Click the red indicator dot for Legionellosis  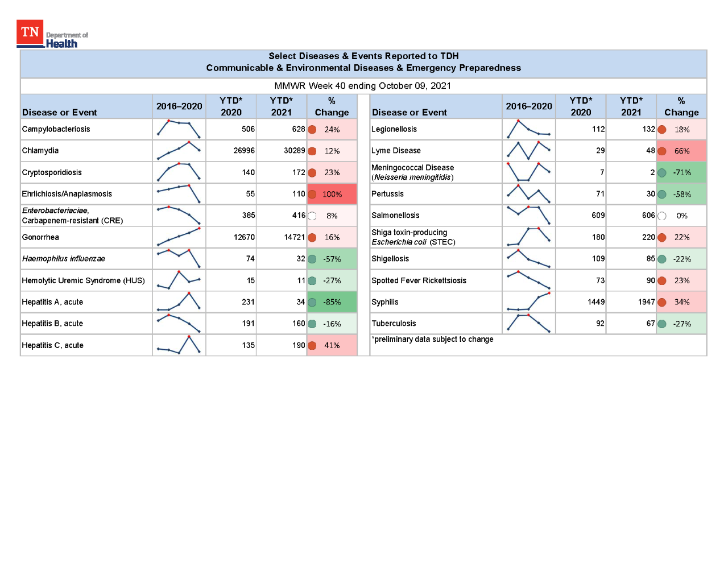click(662, 130)
